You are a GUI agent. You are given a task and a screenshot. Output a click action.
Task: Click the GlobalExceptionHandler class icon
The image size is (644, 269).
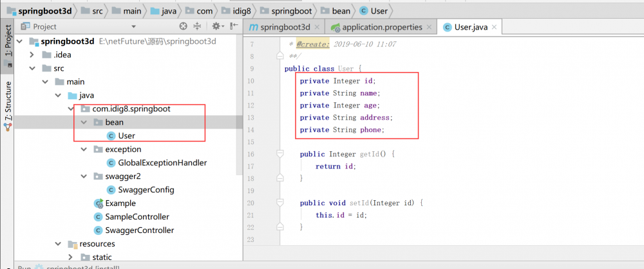click(111, 163)
